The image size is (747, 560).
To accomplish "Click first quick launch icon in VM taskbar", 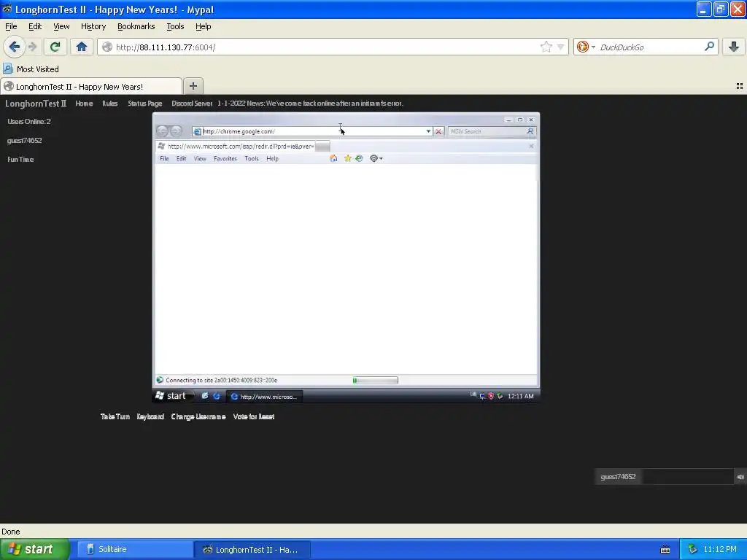I will [x=205, y=396].
